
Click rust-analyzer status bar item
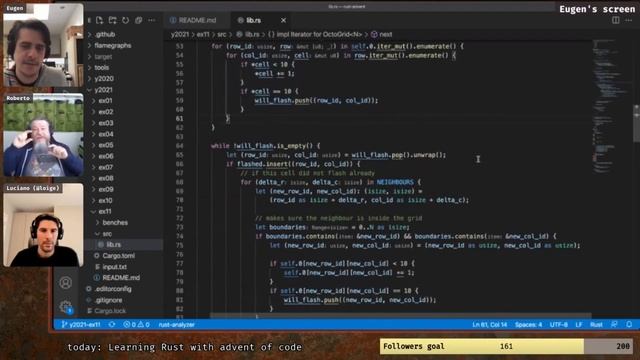point(176,324)
